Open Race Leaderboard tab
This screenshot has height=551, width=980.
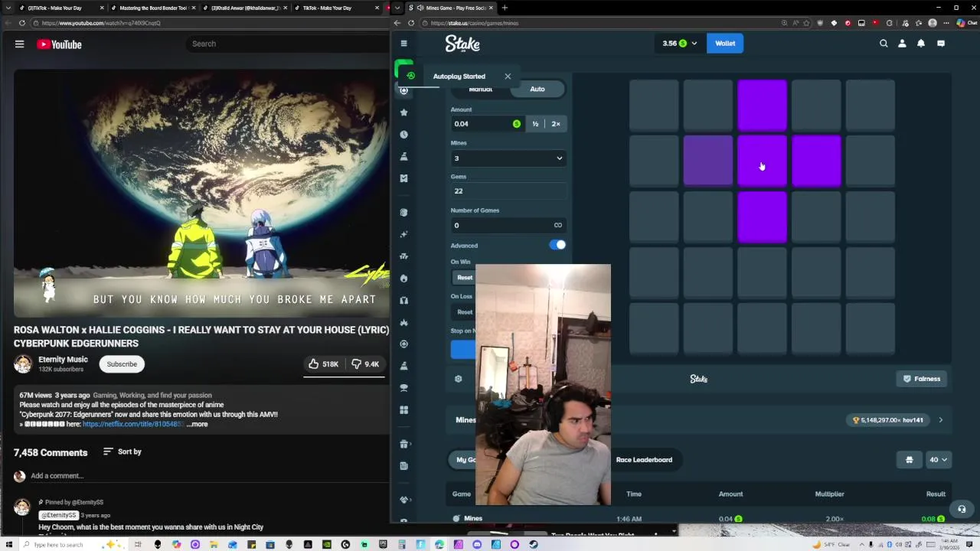[x=644, y=460]
